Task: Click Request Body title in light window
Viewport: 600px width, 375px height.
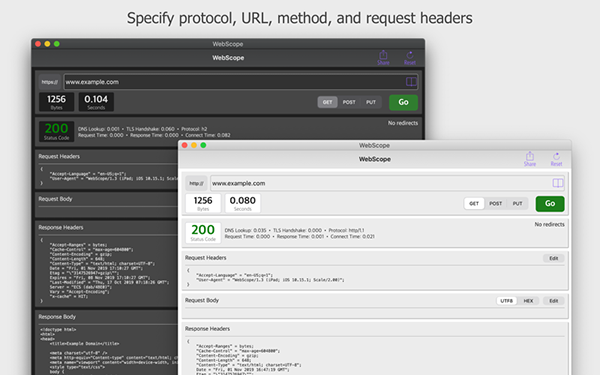Action: (x=202, y=300)
